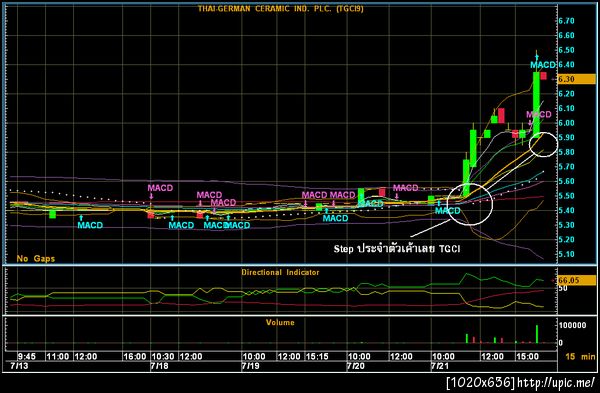Click the 11:00 time axis label

click(58, 357)
